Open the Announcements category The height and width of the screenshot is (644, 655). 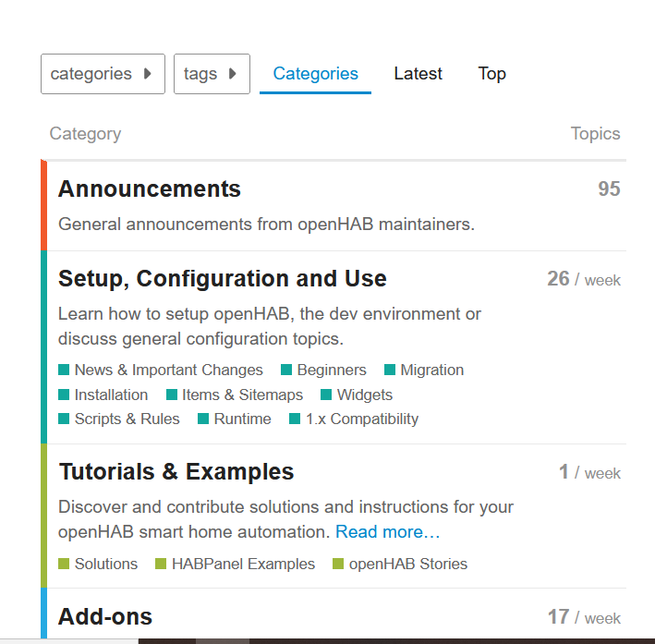(x=149, y=189)
